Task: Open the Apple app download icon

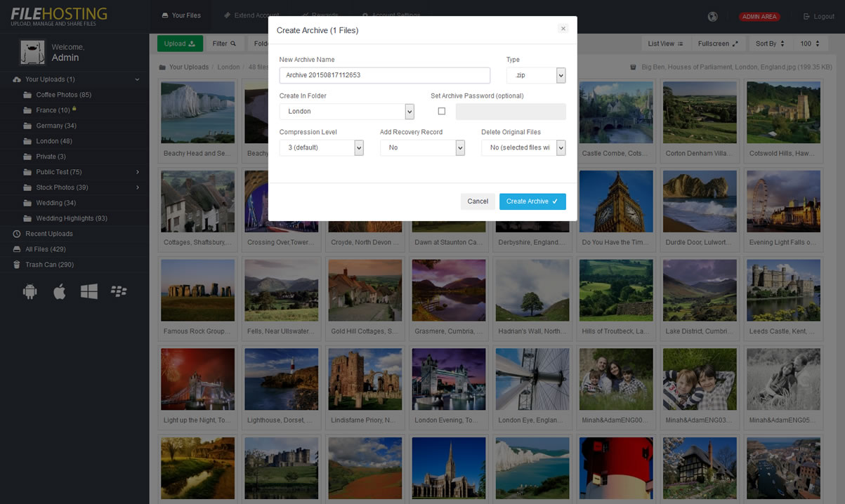Action: pyautogui.click(x=59, y=291)
